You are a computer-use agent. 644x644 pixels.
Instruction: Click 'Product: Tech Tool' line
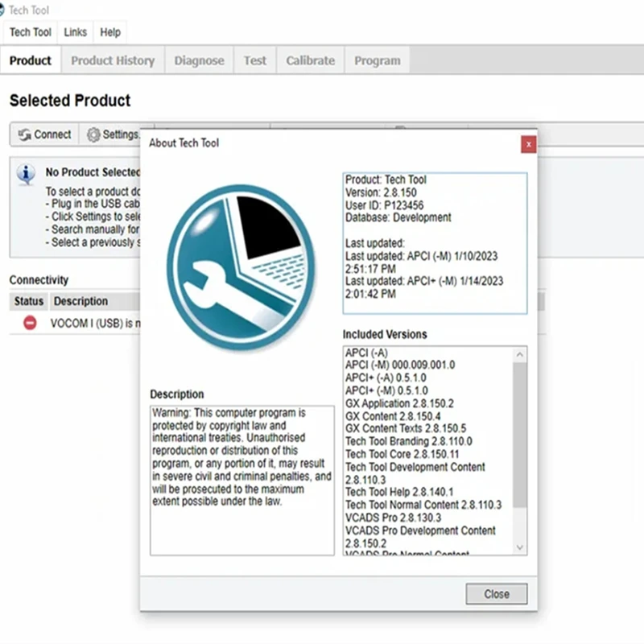point(386,180)
